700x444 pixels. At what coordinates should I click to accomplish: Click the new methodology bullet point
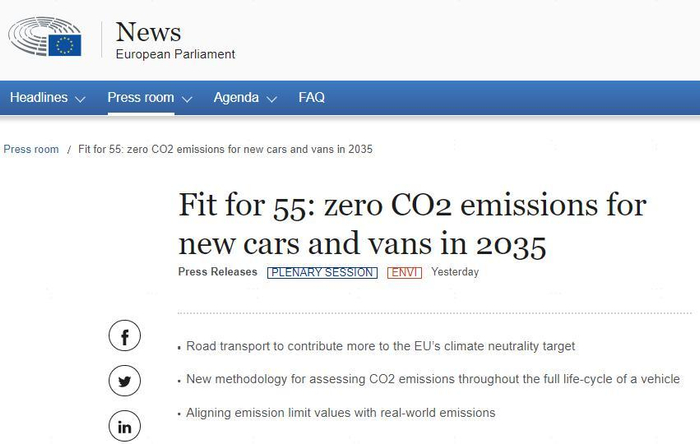pyautogui.click(x=433, y=379)
